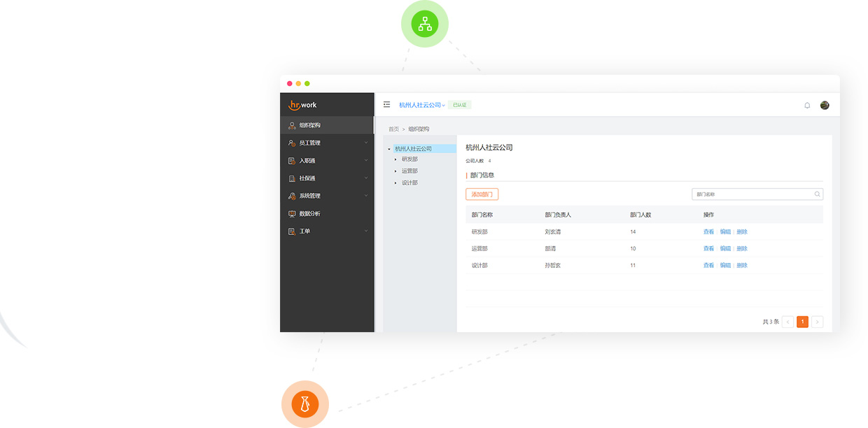Click the search magnifier icon
Viewport: 868px width, 428px height.
coord(817,194)
